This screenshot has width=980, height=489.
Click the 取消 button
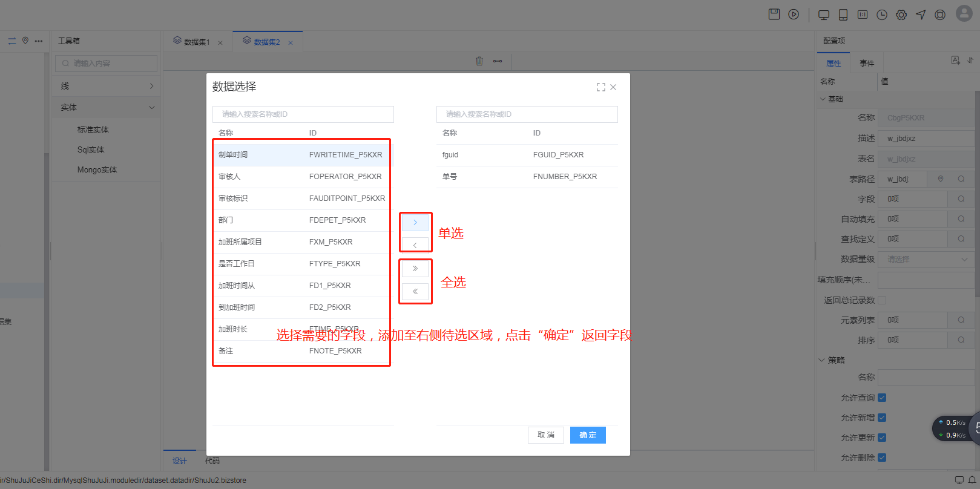[x=546, y=435]
